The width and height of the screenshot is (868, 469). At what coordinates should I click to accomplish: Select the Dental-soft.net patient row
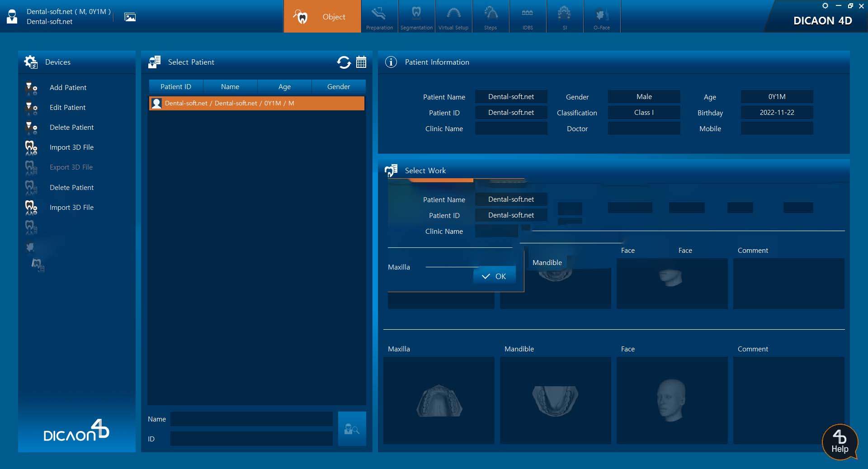tap(256, 103)
